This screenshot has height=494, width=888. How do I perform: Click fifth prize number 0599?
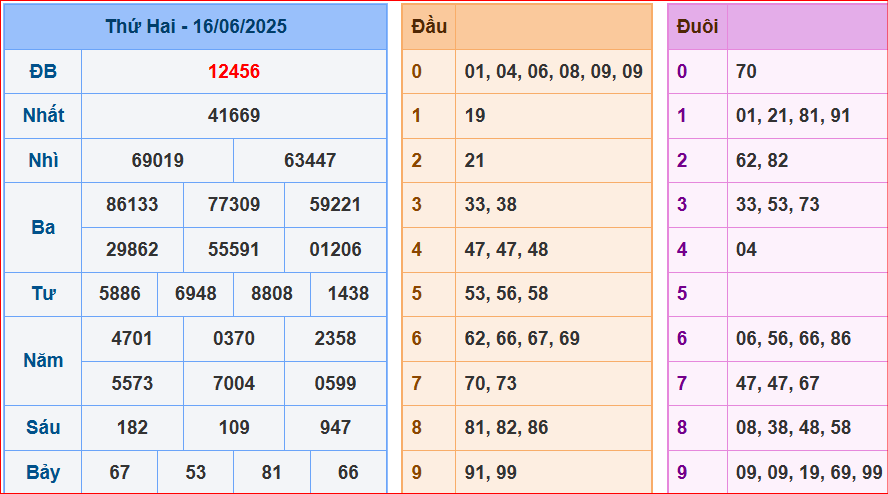[335, 383]
